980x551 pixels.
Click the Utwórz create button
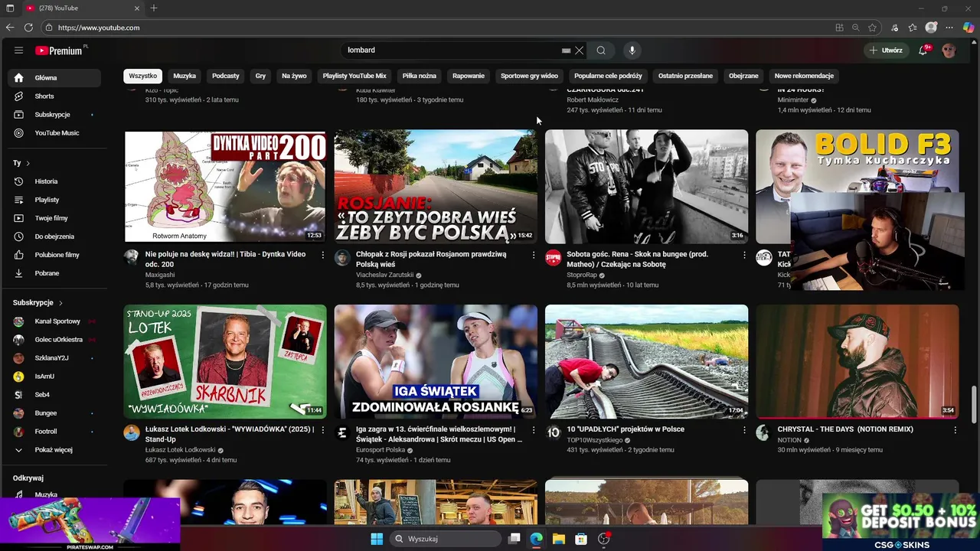[x=886, y=51]
